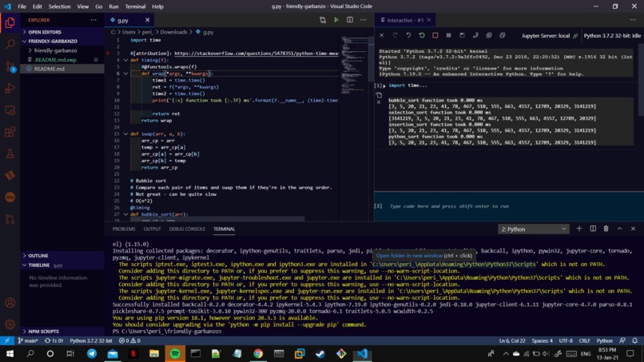Image resolution: width=644 pixels, height=362 pixels.
Task: Fold the bubble_sort function at line 27
Action: 125,214
